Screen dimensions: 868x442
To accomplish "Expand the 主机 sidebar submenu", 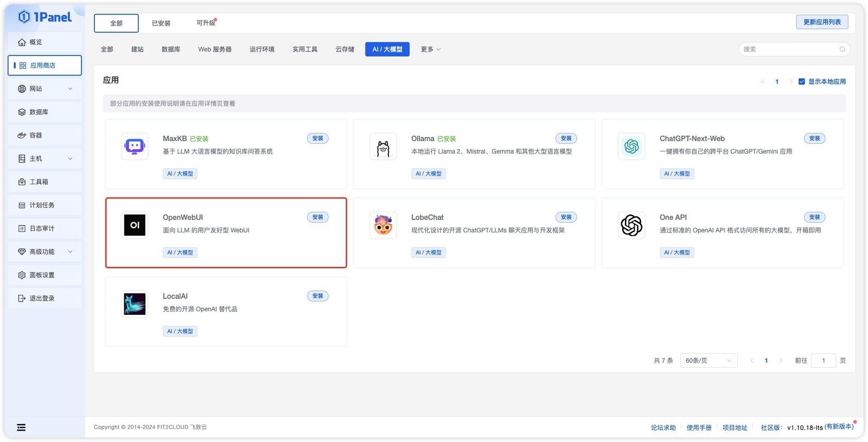I will point(70,159).
